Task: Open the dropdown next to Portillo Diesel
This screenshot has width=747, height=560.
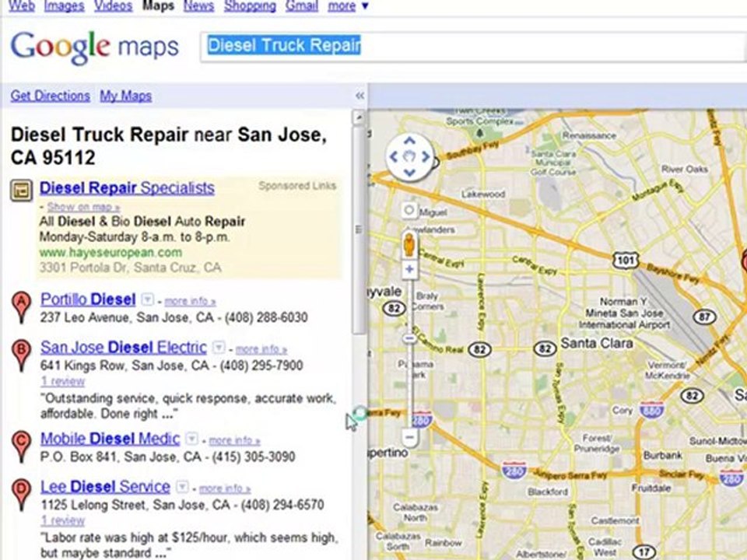Action: pos(148,300)
